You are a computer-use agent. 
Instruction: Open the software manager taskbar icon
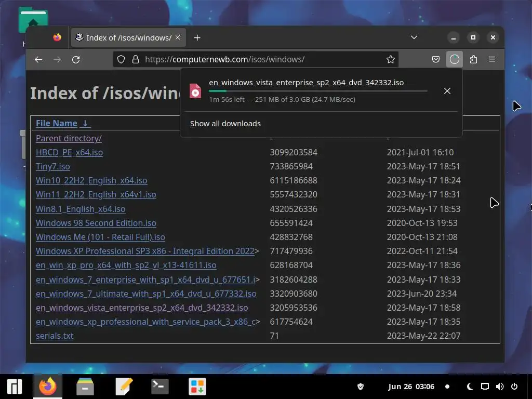(x=197, y=387)
